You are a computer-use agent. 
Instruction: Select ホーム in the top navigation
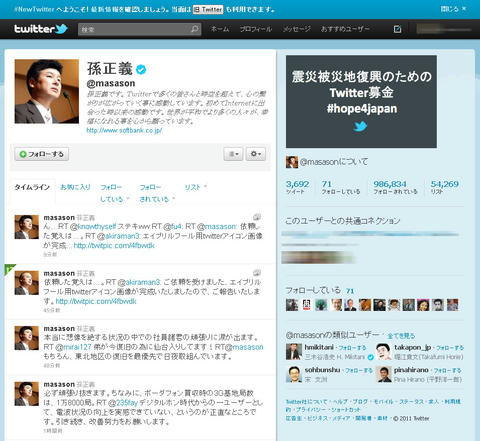[220, 29]
